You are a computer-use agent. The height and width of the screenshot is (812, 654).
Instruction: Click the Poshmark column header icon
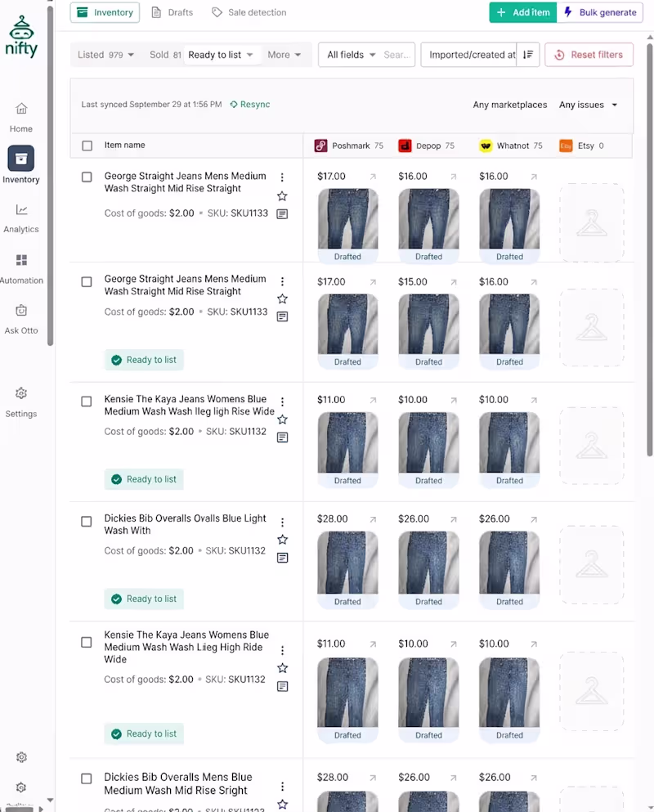(320, 146)
